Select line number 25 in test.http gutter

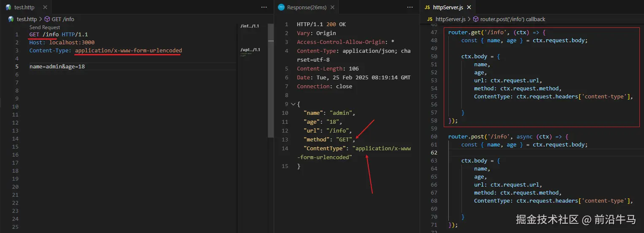coord(16,227)
